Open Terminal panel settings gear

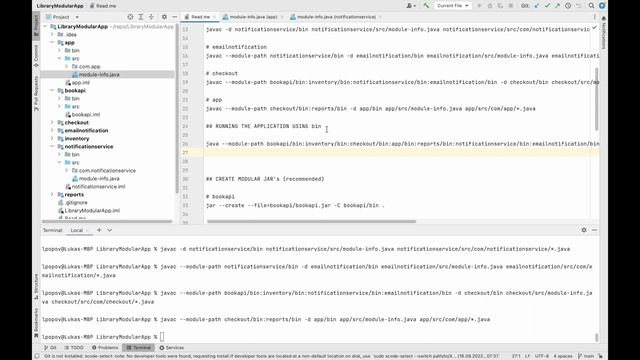pos(584,230)
